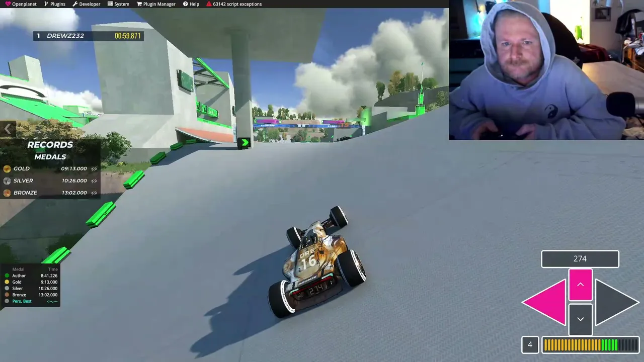Select the Author row label in medal table
The height and width of the screenshot is (362, 644).
click(x=19, y=276)
